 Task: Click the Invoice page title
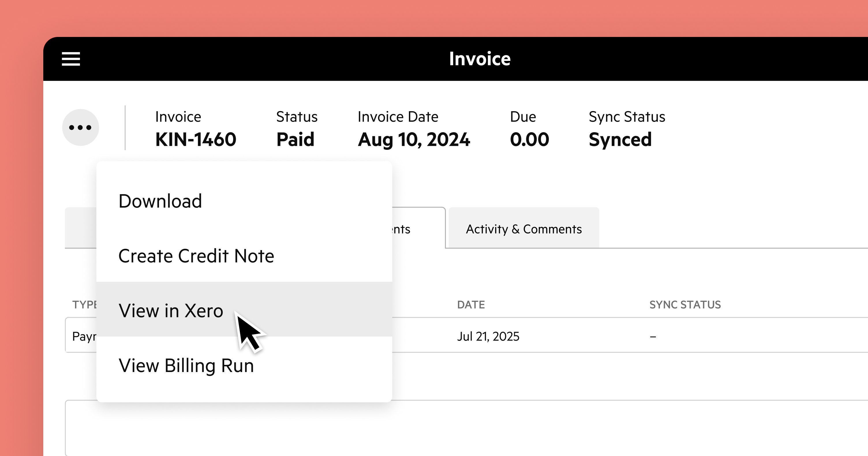[x=480, y=59]
